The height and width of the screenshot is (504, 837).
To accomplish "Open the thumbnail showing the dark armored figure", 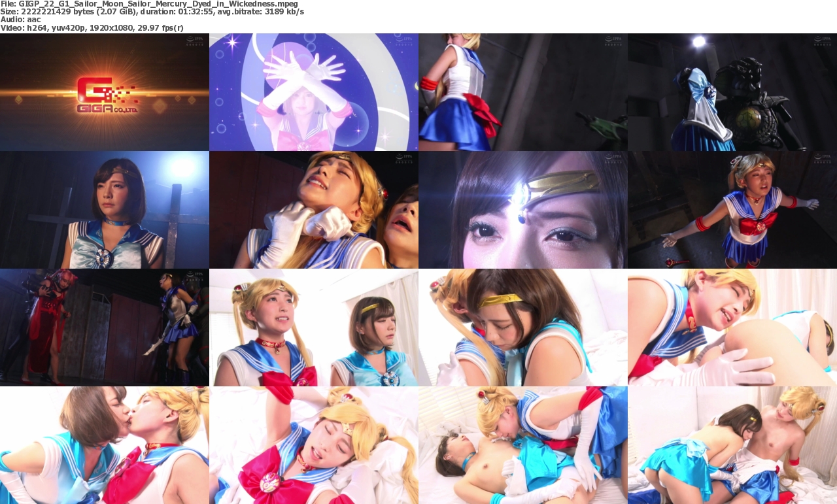I will pyautogui.click(x=732, y=92).
